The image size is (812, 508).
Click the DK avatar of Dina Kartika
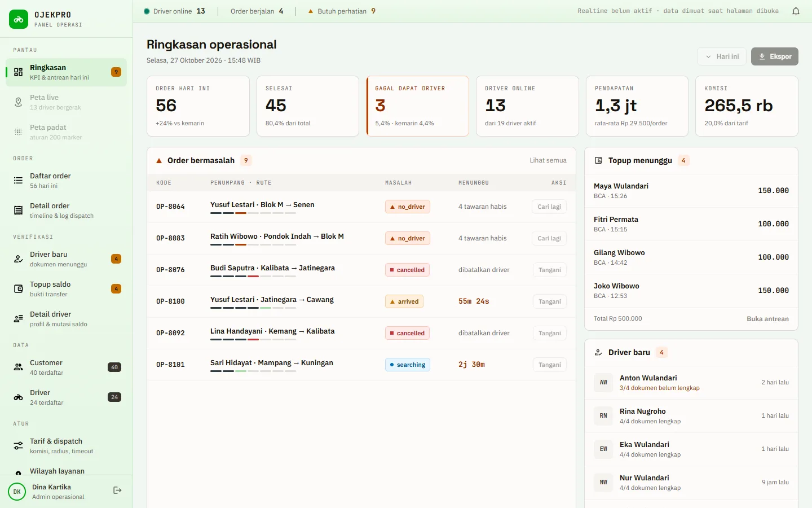pyautogui.click(x=17, y=492)
